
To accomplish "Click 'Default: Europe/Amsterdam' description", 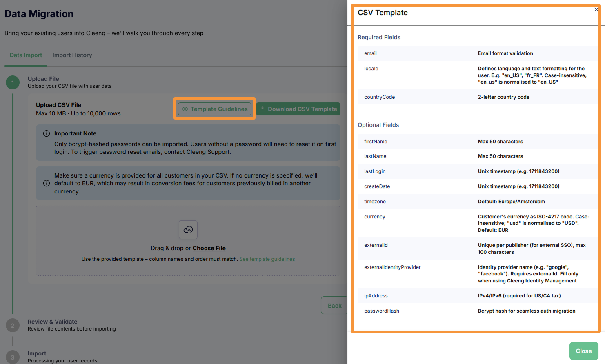I will (512, 202).
